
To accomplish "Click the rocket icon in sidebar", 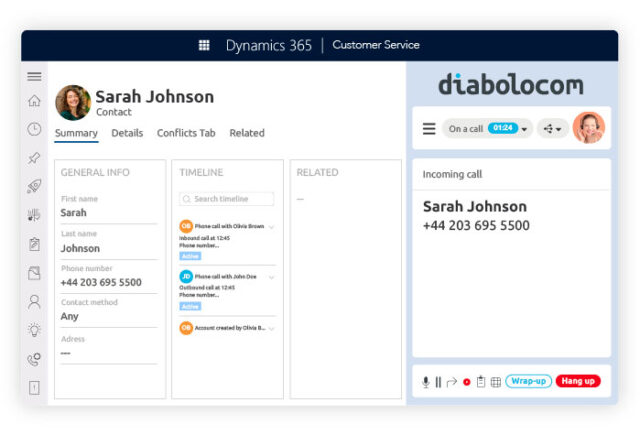I will [x=34, y=186].
